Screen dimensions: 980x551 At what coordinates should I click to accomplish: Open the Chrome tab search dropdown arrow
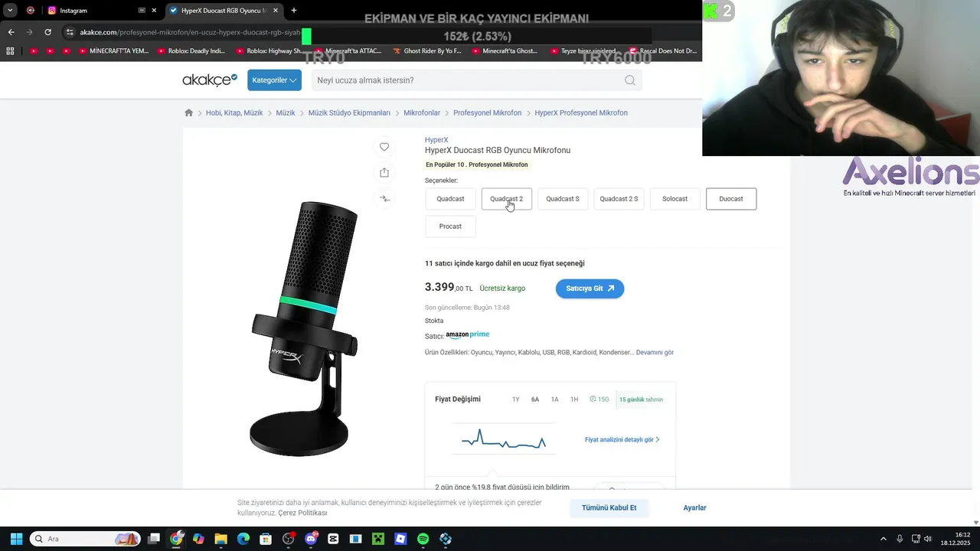(x=10, y=11)
